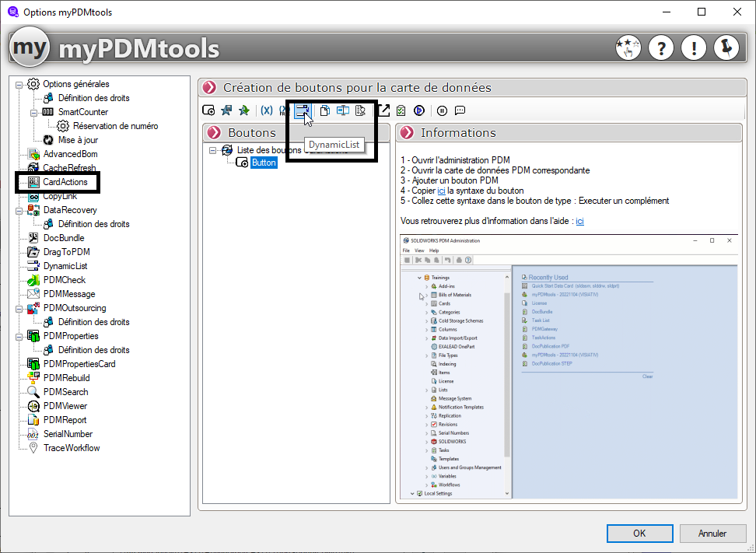Open the 'ici' link for button syntax
Screen dimensions: 756x553
(x=441, y=191)
